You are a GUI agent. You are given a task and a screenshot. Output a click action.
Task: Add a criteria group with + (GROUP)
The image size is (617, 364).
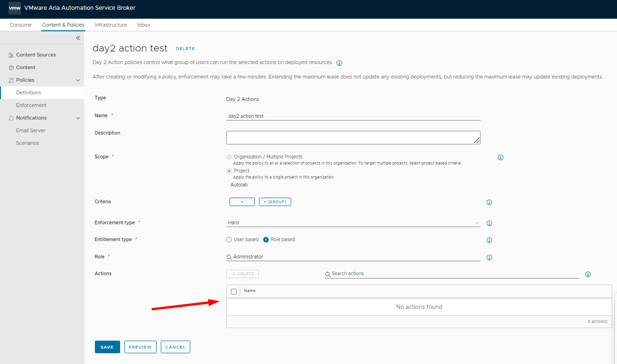coord(275,202)
